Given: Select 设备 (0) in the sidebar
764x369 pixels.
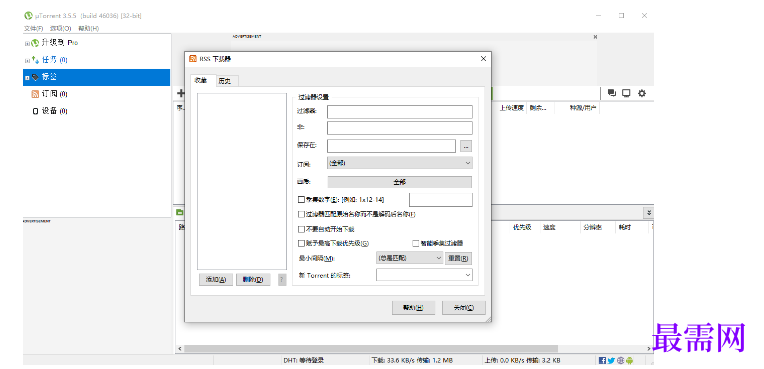Looking at the screenshot, I should (x=55, y=111).
